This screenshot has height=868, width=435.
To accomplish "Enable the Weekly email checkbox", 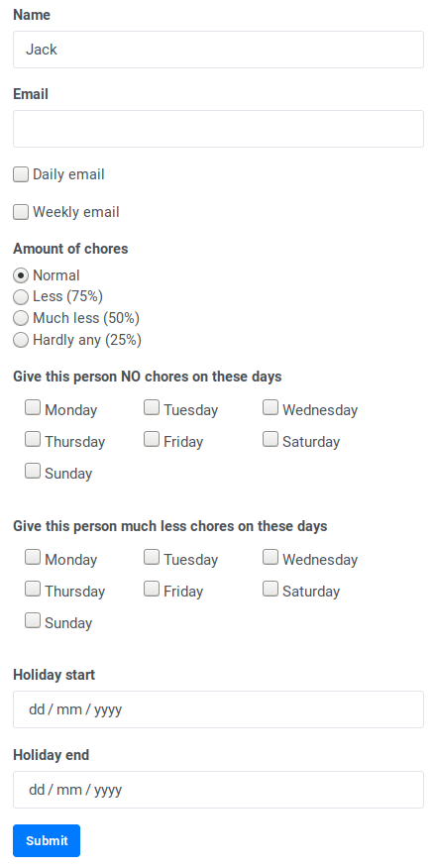I will [x=21, y=212].
